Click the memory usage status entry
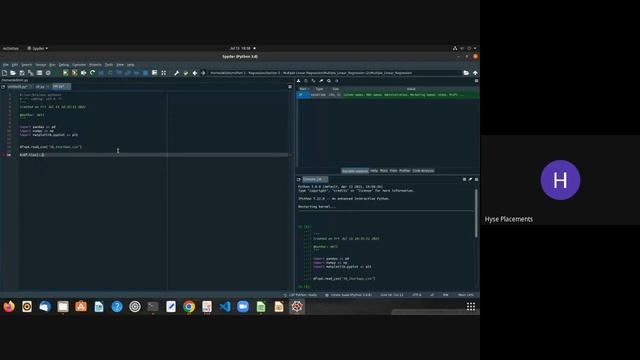 click(x=466, y=295)
